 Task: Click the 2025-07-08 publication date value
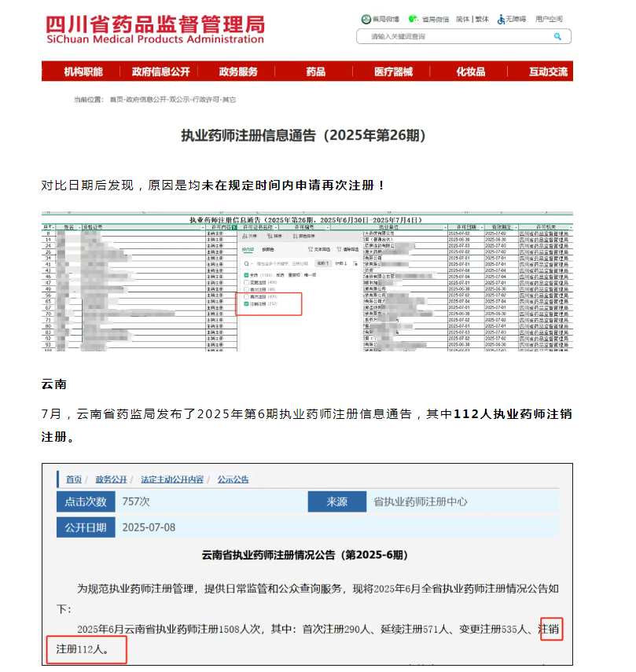[149, 527]
